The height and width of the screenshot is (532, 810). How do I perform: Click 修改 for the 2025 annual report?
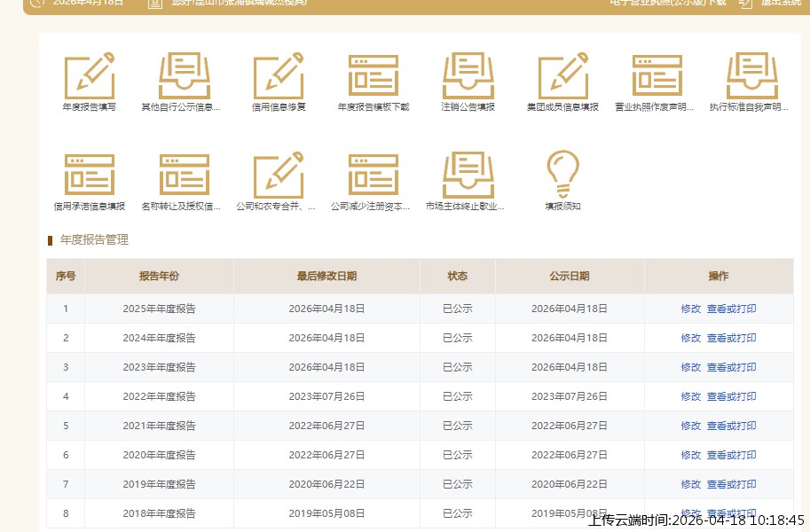690,309
